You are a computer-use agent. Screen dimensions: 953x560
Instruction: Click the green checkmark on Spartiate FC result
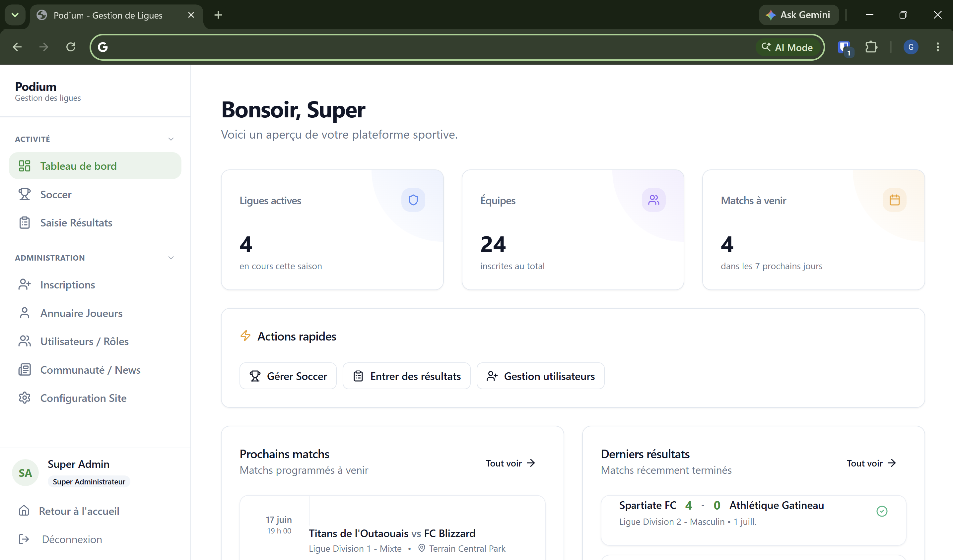coord(882,511)
